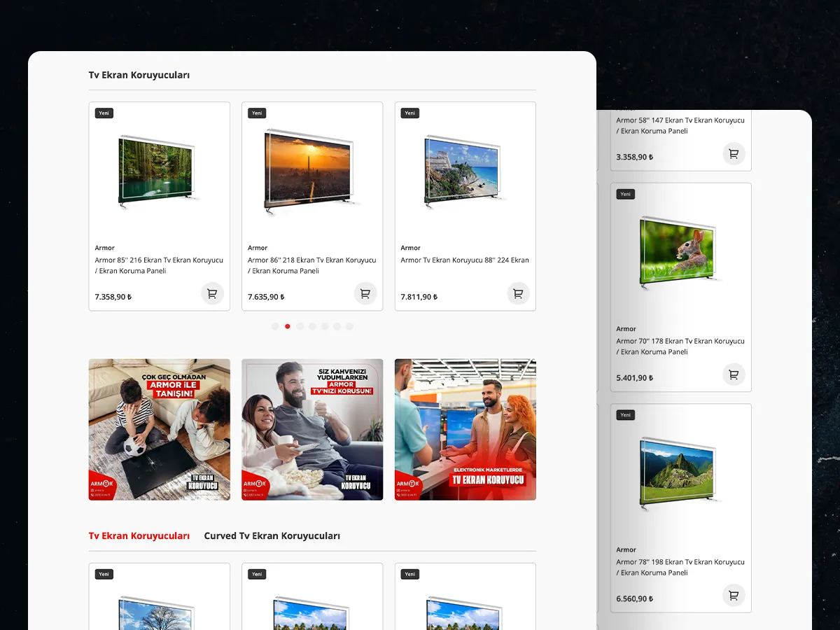Image resolution: width=840 pixels, height=630 pixels.
Task: Switch to Curved Tv Ekran Koruyucuları tab
Action: click(272, 536)
